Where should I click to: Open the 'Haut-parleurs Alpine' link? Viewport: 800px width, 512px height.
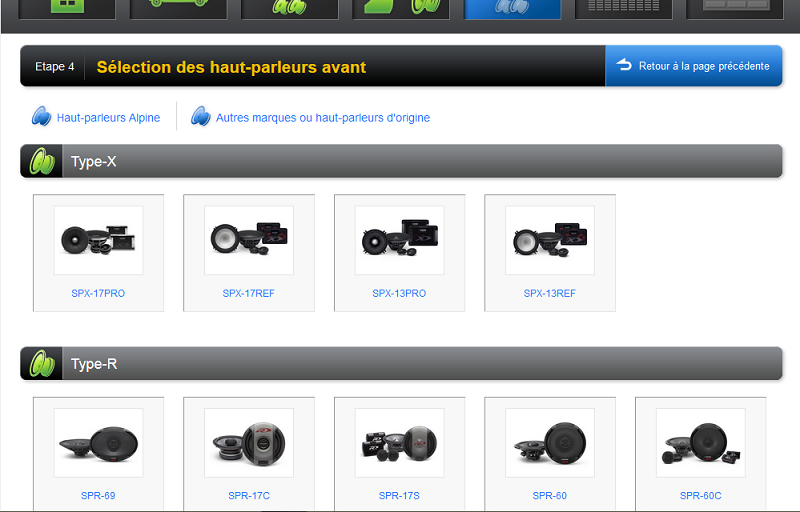[x=108, y=118]
